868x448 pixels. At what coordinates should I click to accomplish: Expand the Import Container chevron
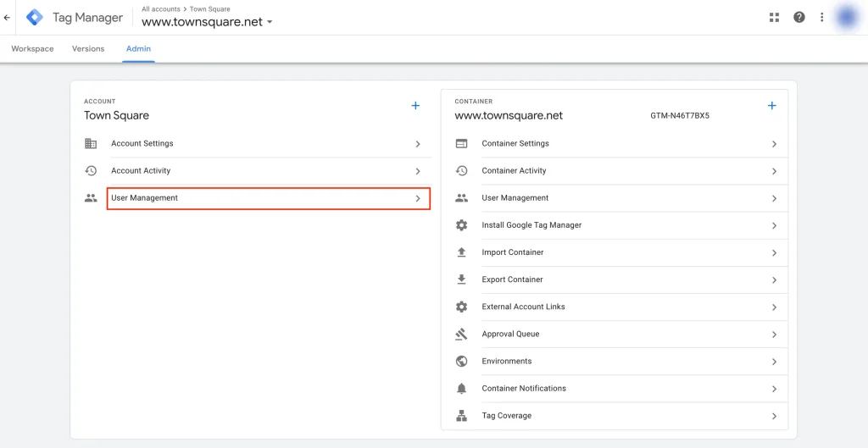[x=775, y=252]
